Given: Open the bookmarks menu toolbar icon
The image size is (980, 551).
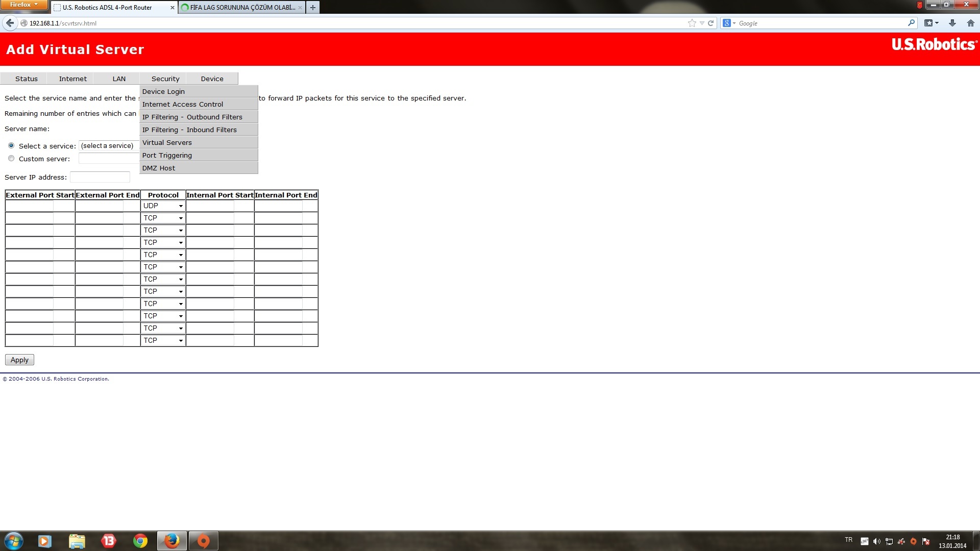Looking at the screenshot, I should tap(932, 23).
